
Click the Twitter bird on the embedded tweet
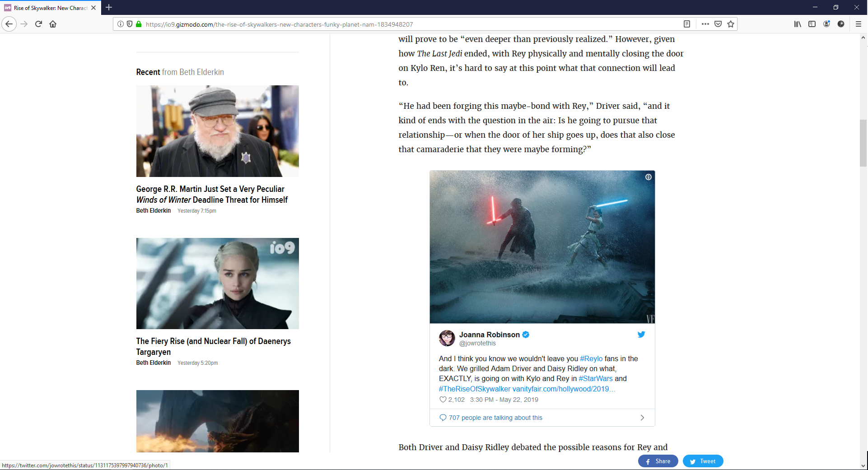click(x=641, y=334)
